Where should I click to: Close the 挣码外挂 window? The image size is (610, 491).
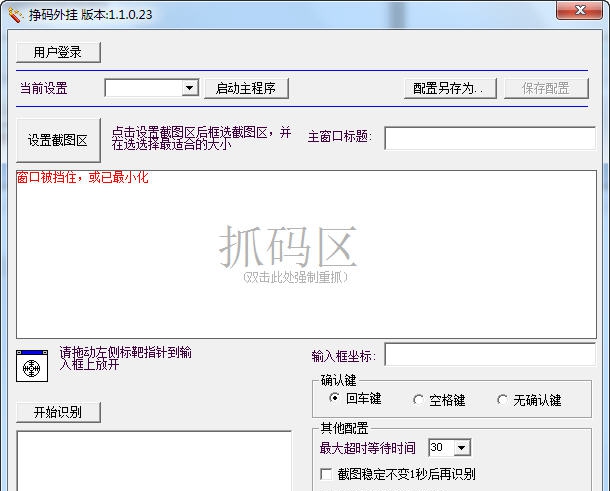coord(579,10)
